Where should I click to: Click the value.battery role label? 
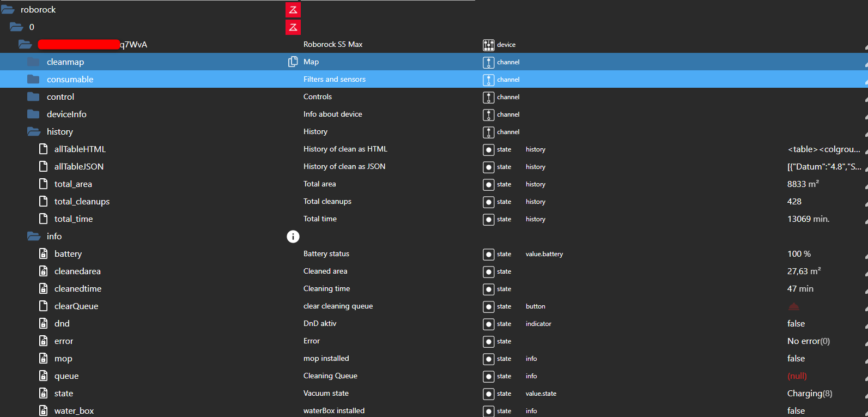pos(544,254)
